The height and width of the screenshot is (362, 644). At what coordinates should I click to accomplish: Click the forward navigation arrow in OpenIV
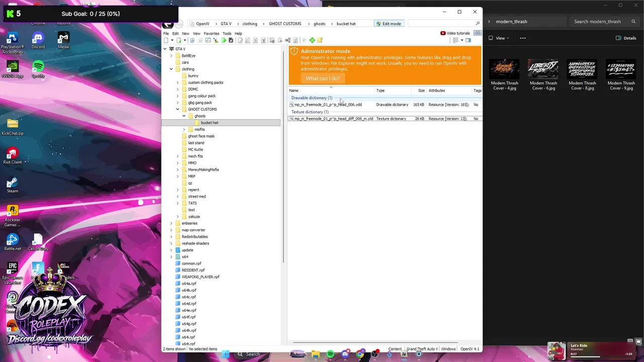pos(179,24)
